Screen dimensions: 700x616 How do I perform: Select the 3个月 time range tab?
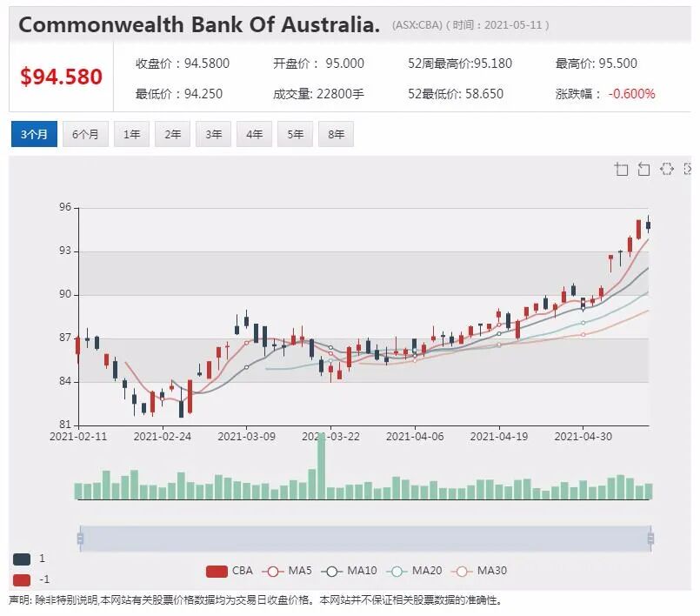(35, 134)
